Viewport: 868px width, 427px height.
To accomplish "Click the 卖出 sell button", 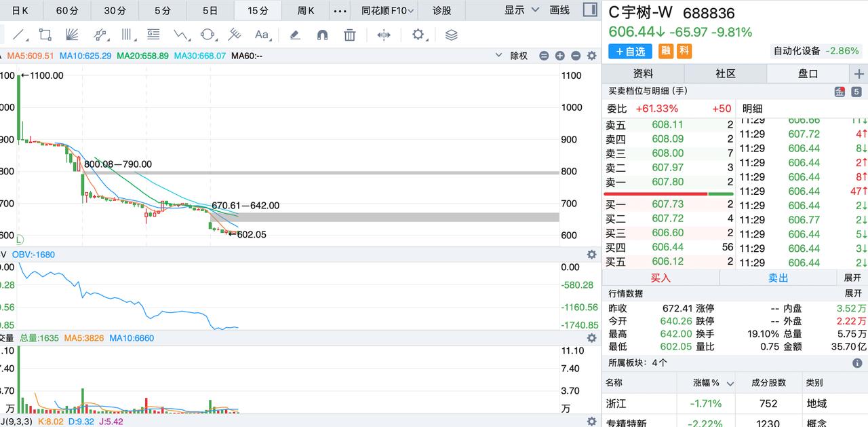I will tap(778, 278).
